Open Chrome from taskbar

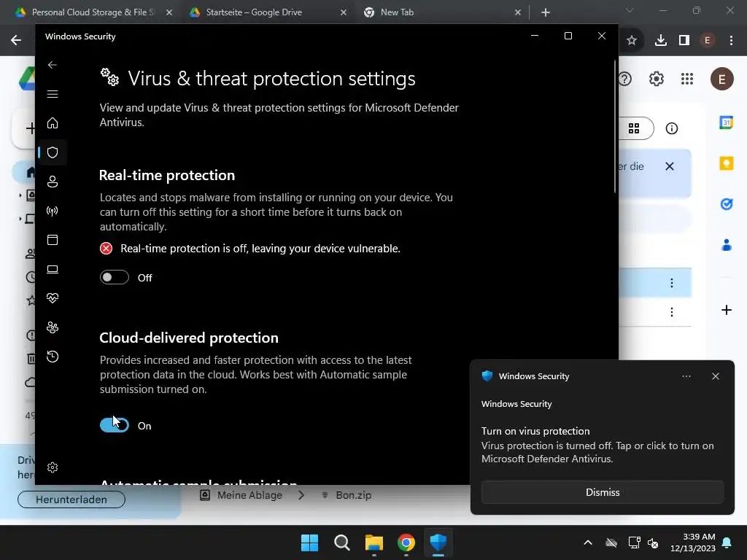406,542
